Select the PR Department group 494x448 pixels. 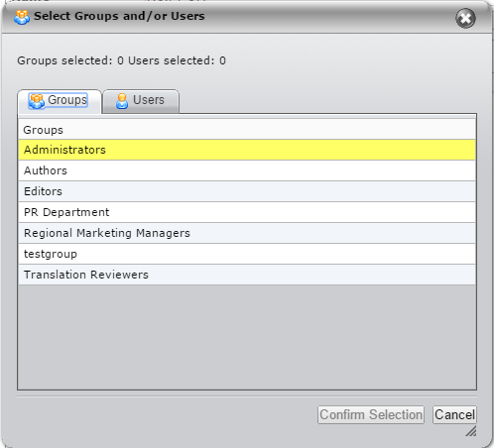click(x=247, y=212)
